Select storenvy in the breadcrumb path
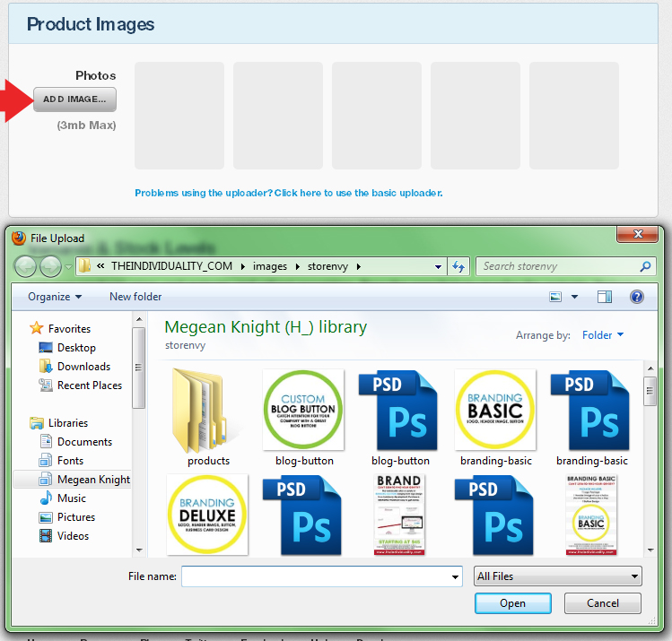 [327, 266]
